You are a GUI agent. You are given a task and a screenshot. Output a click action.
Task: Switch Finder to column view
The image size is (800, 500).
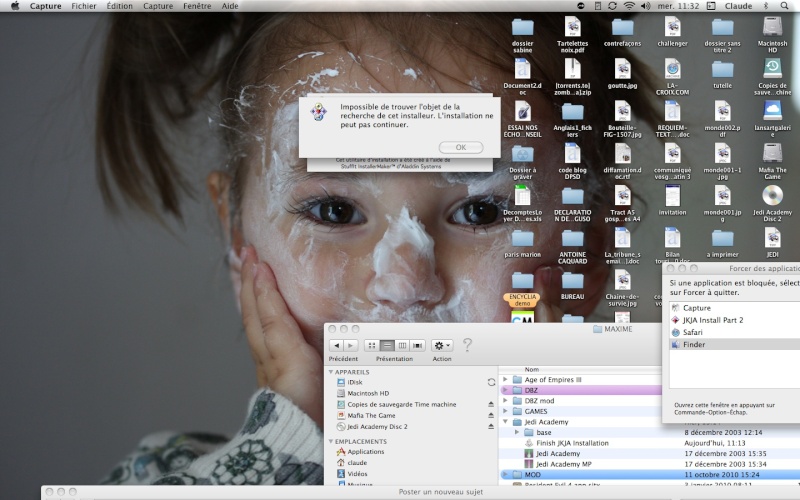coord(402,345)
